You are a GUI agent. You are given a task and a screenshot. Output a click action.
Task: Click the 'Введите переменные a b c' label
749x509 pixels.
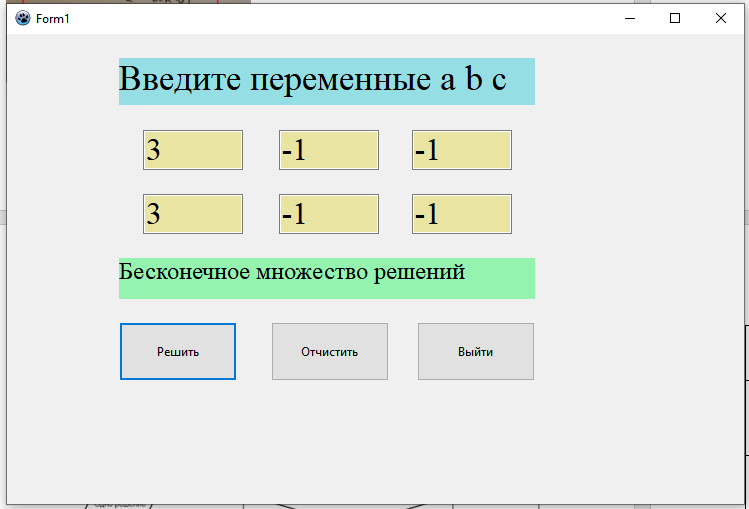(327, 81)
